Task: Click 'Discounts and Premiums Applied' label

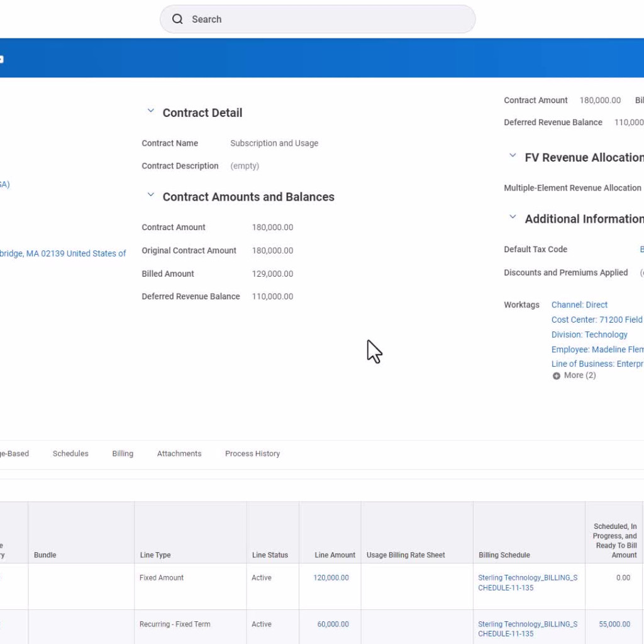Action: click(565, 272)
